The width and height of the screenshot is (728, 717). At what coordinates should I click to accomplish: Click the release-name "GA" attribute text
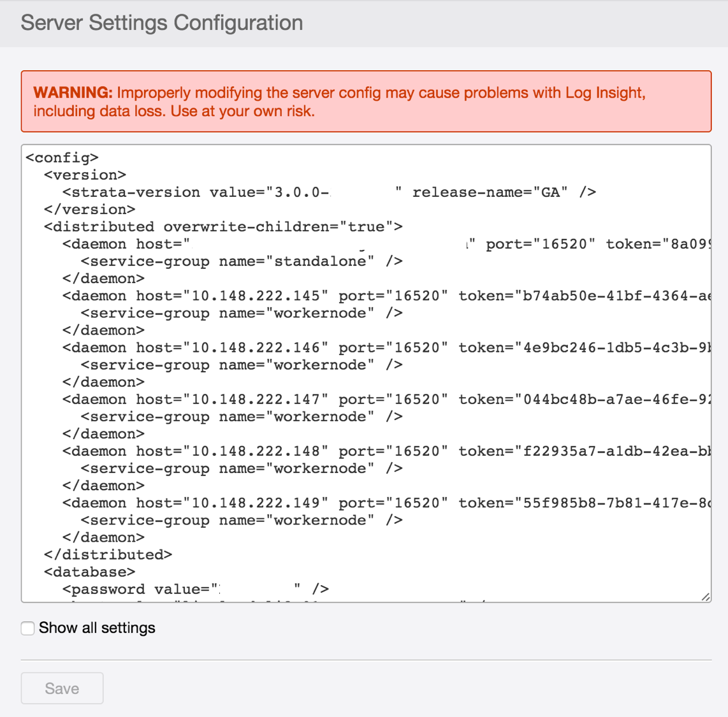[490, 192]
